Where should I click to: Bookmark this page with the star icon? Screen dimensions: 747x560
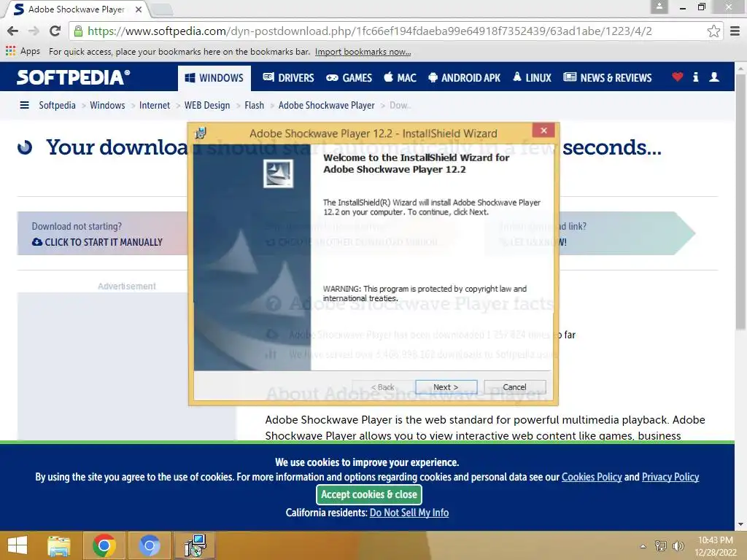coord(713,31)
